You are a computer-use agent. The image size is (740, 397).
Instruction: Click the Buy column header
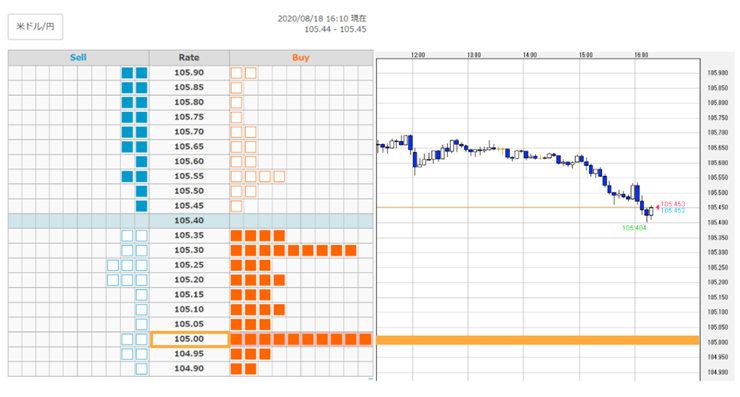pyautogui.click(x=301, y=58)
